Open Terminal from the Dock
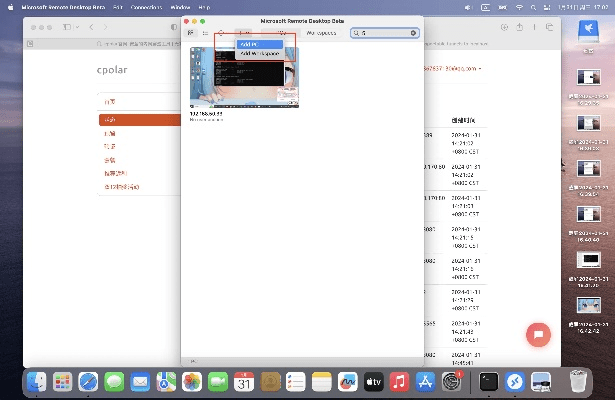The width and height of the screenshot is (615, 400). [488, 381]
